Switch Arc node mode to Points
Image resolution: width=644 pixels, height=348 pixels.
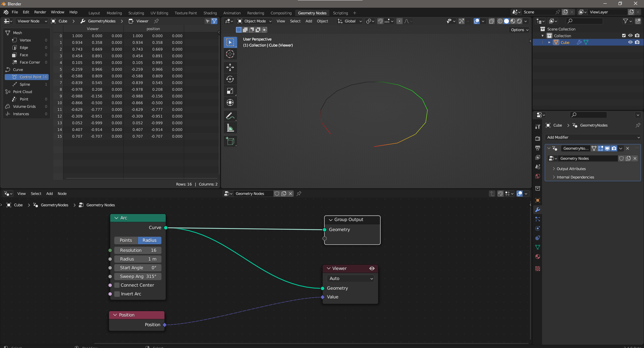tap(126, 240)
